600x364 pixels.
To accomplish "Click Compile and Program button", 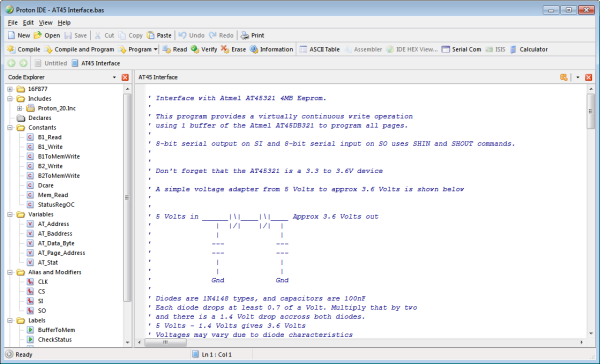I will pyautogui.click(x=79, y=49).
